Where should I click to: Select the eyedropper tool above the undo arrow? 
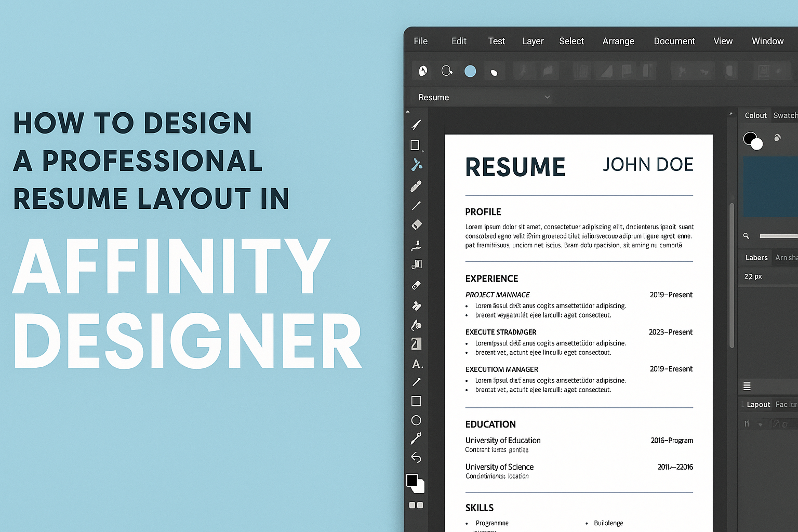coord(416,438)
